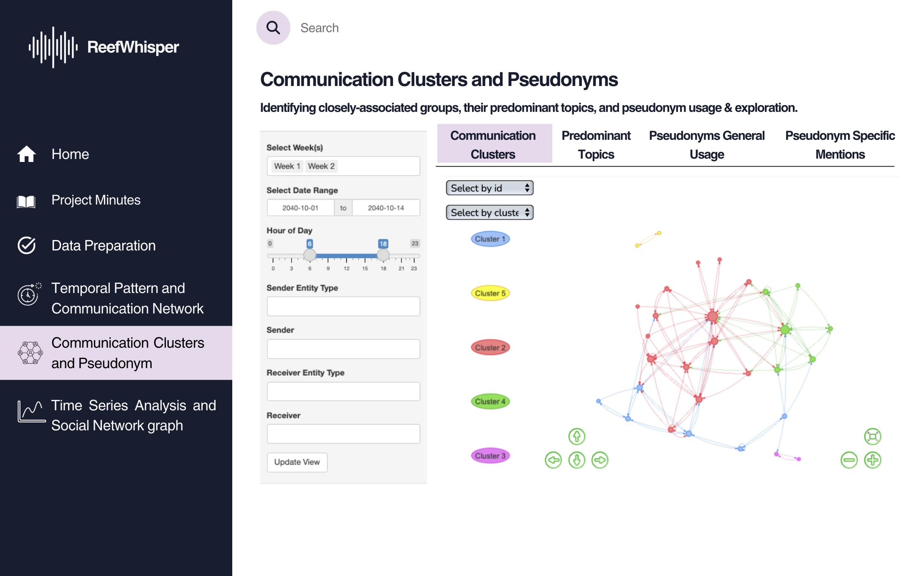Switch to the Predominant Topics tab
Image resolution: width=924 pixels, height=576 pixels.
tap(596, 145)
